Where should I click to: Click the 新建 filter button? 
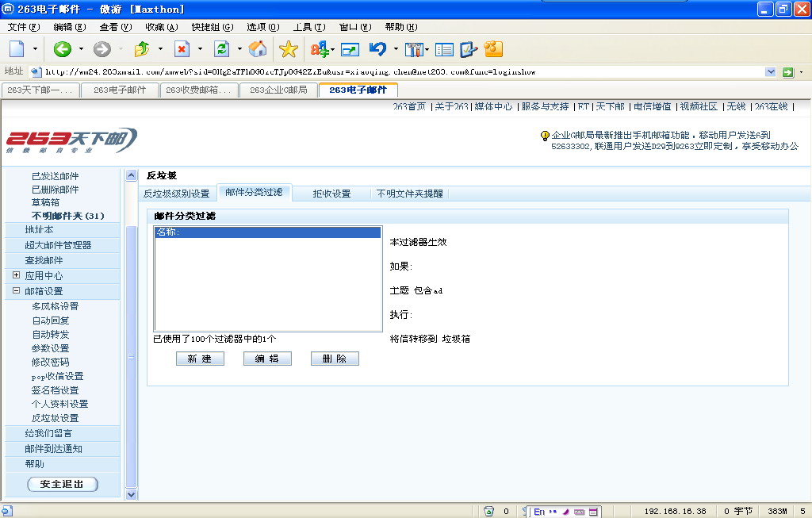pos(200,359)
